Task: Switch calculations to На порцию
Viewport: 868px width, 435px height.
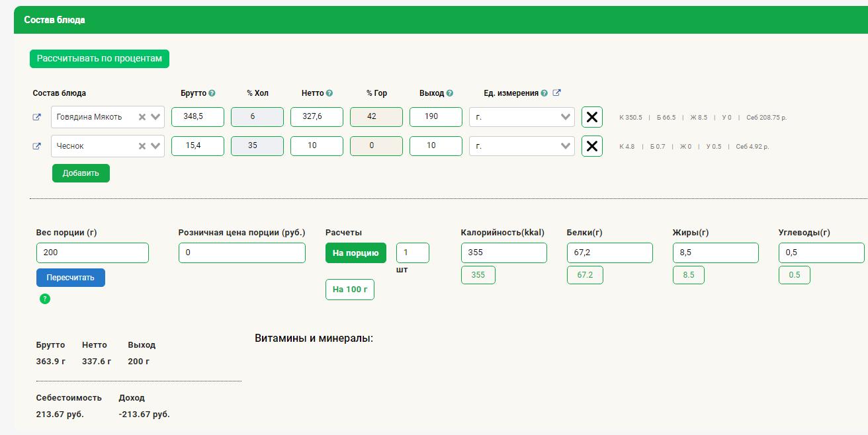Action: coord(355,253)
